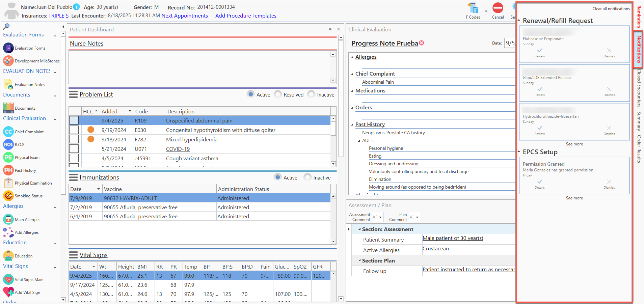Open the Problem List hamburger menu
Image resolution: width=644 pixels, height=304 pixels.
click(73, 94)
